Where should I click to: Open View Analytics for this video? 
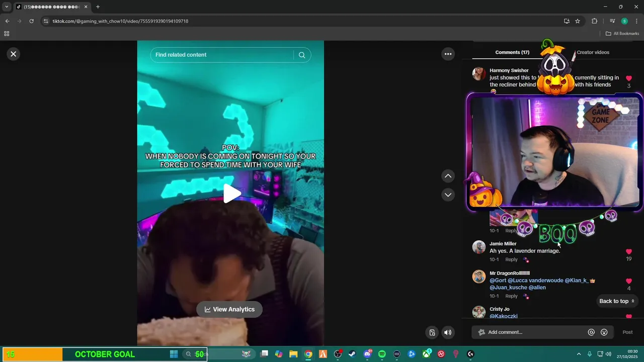pos(229,309)
